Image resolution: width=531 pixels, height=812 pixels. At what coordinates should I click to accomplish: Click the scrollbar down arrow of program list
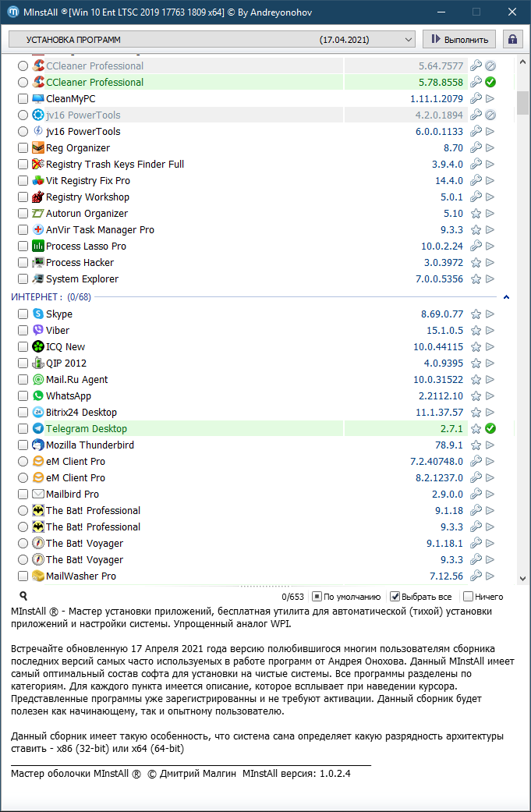point(522,579)
